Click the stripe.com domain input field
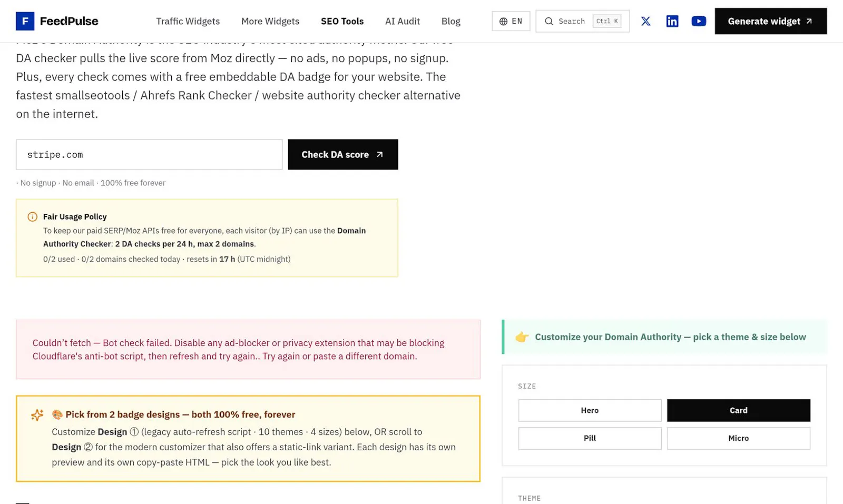This screenshot has height=504, width=843. tap(149, 154)
